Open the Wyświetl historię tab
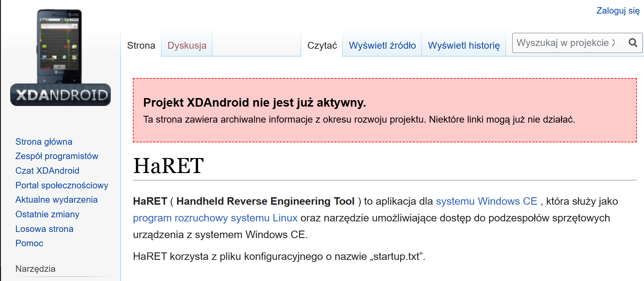Screen dimensions: 644x281 point(464,46)
